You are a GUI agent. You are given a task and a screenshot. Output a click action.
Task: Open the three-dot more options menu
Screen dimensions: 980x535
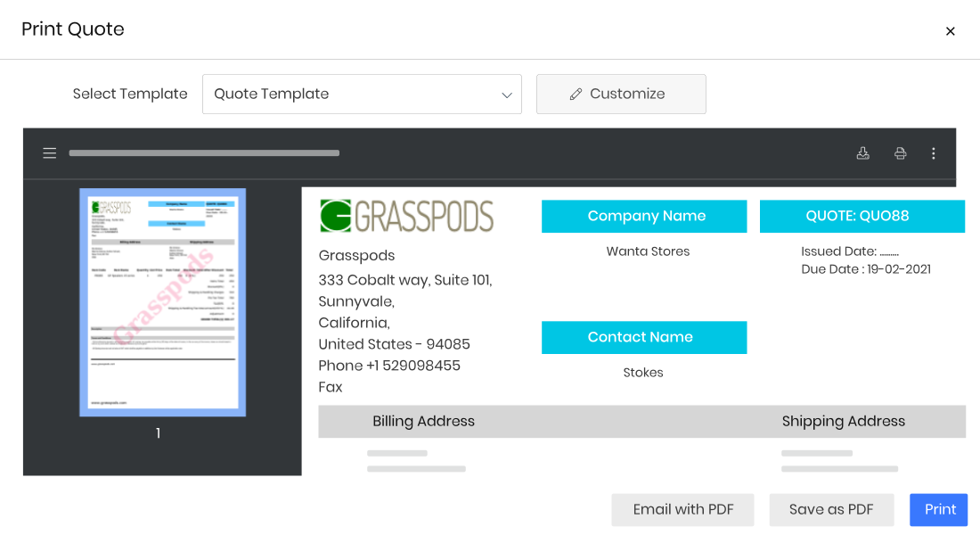point(933,153)
